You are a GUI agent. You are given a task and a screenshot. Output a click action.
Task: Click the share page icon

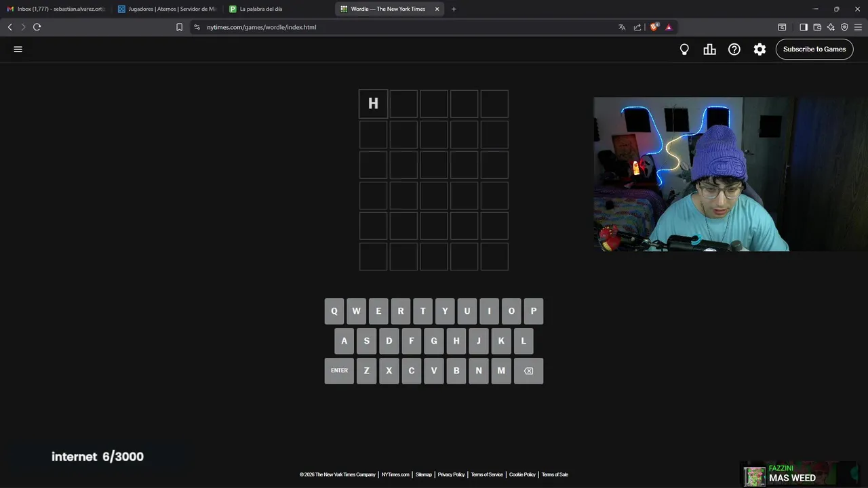637,27
